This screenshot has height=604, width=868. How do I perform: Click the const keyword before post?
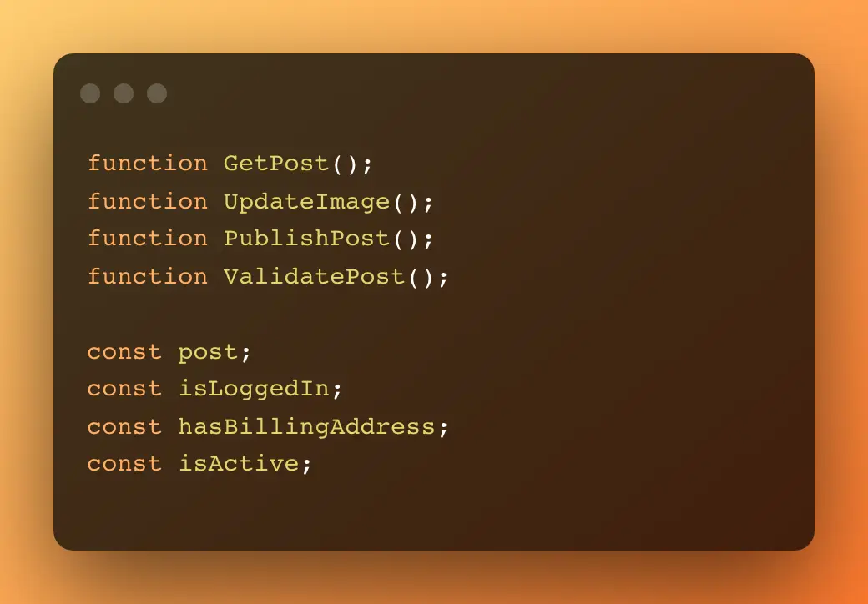pyautogui.click(x=124, y=352)
